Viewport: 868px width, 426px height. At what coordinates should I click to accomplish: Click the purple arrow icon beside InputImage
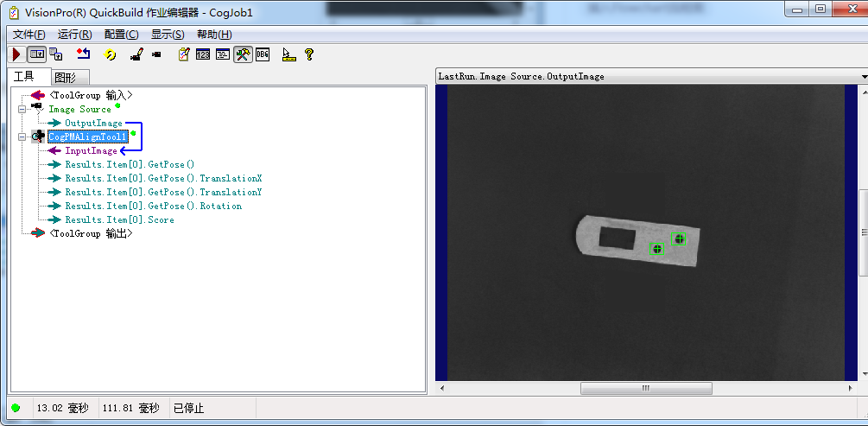(54, 150)
